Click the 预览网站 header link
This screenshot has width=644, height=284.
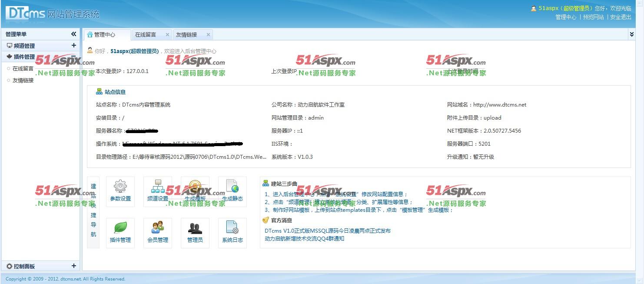coord(594,17)
